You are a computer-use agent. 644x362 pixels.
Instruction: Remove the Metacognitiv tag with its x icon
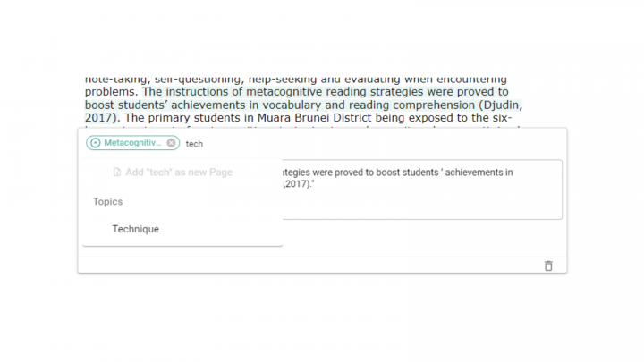pyautogui.click(x=172, y=143)
